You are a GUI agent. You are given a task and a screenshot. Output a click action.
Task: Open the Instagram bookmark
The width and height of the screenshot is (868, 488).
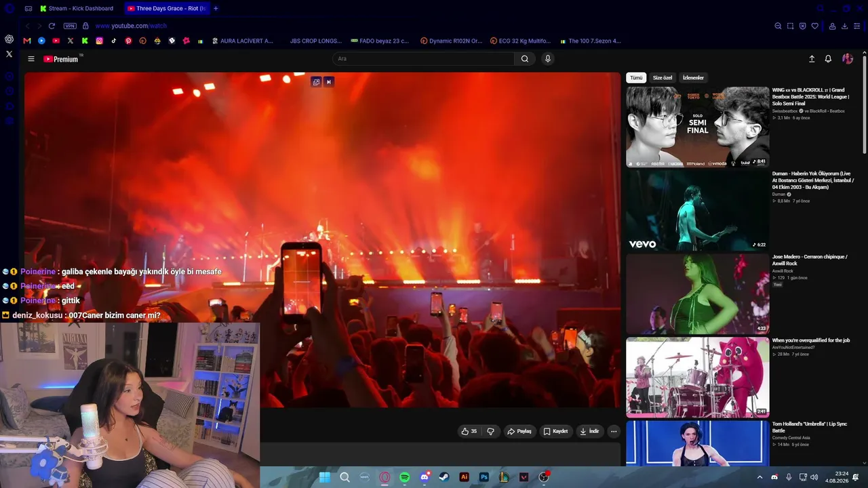(x=99, y=41)
